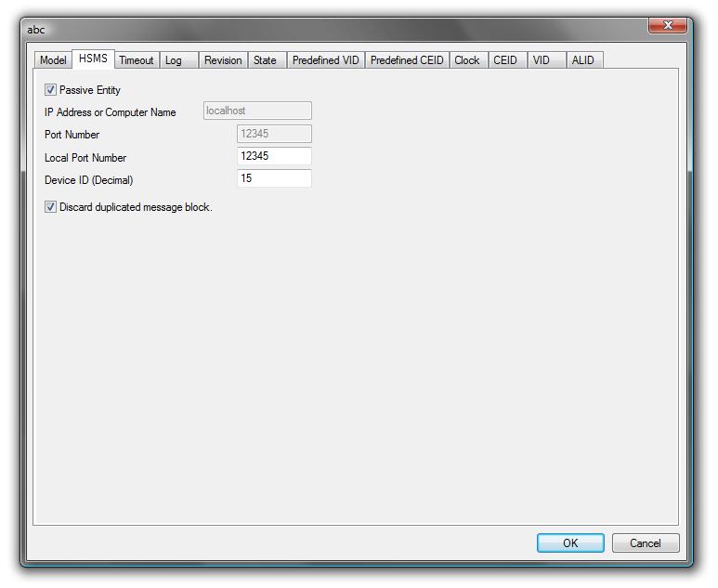This screenshot has width=718, height=588.
Task: Uncheck the Passive Entity checkbox
Action: pos(51,90)
